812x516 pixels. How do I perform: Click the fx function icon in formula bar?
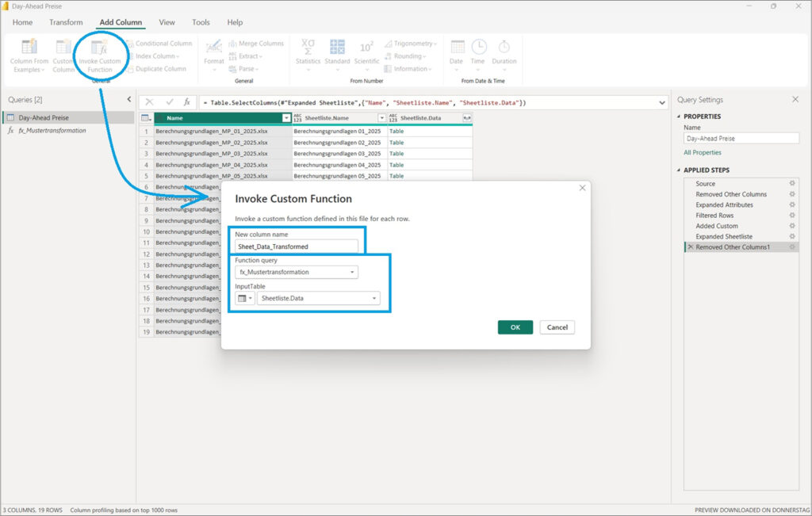(x=187, y=102)
